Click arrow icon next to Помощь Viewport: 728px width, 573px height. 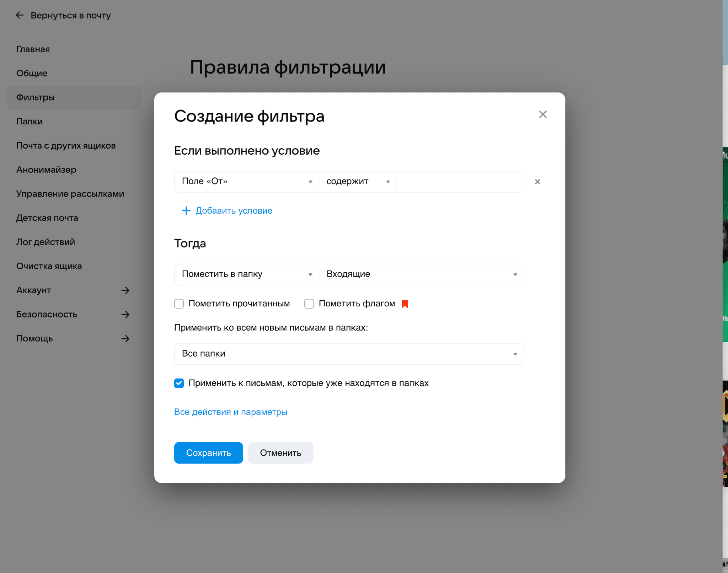click(x=125, y=339)
